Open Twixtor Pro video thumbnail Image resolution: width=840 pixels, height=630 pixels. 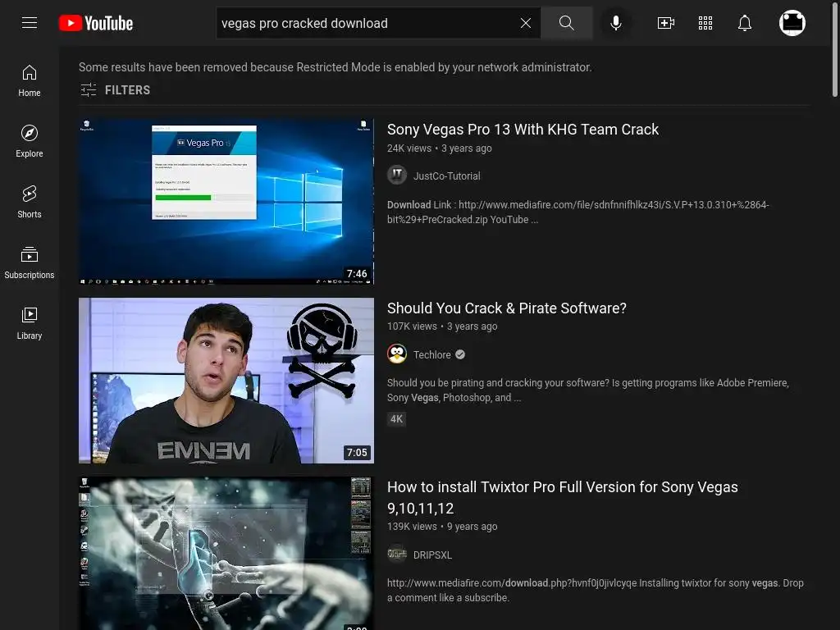[226, 554]
